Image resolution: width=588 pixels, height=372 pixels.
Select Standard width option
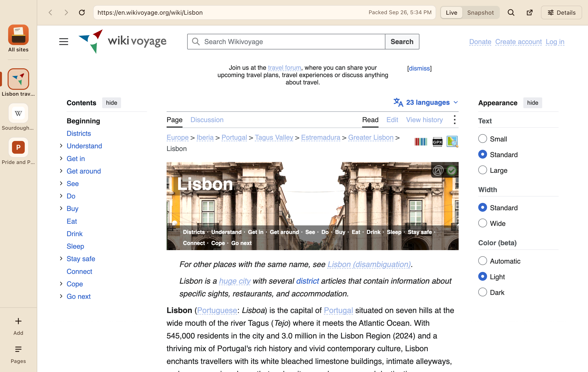point(483,208)
